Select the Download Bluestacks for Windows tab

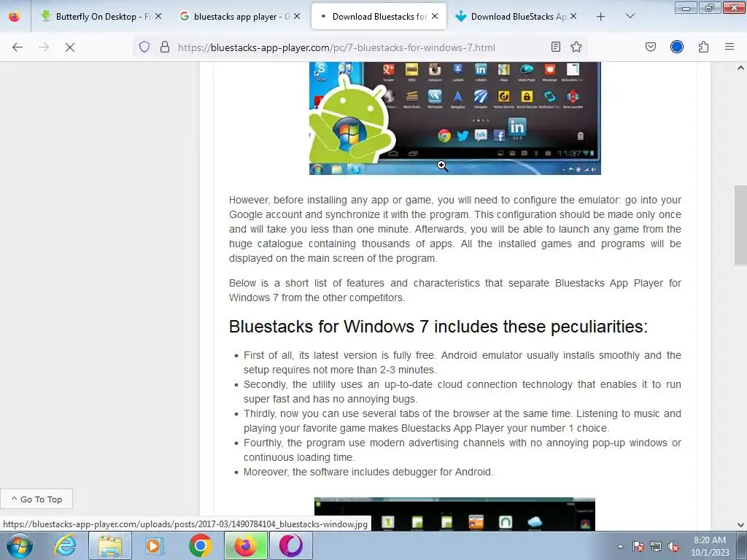tap(379, 17)
